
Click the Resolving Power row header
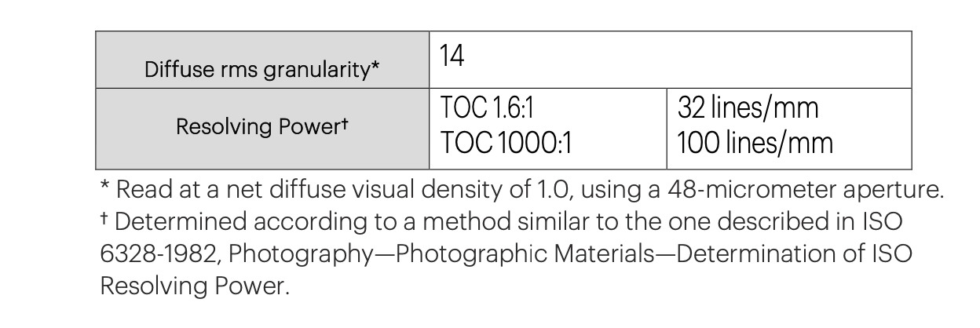[262, 129]
